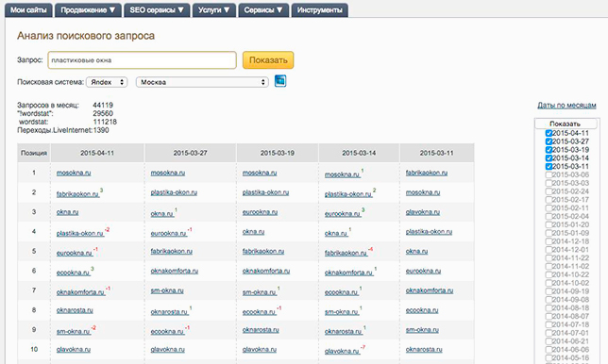The height and width of the screenshot is (364, 608).
Task: Go to the Инструменты tab
Action: [319, 10]
